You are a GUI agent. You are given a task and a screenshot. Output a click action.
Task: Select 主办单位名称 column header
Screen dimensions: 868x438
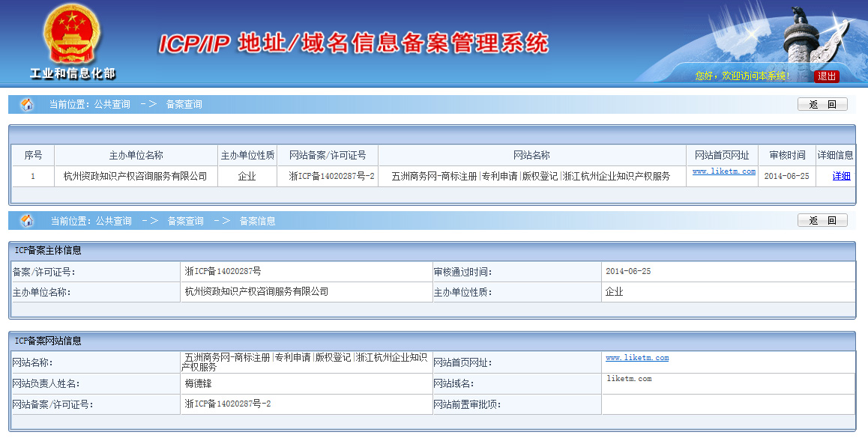136,156
